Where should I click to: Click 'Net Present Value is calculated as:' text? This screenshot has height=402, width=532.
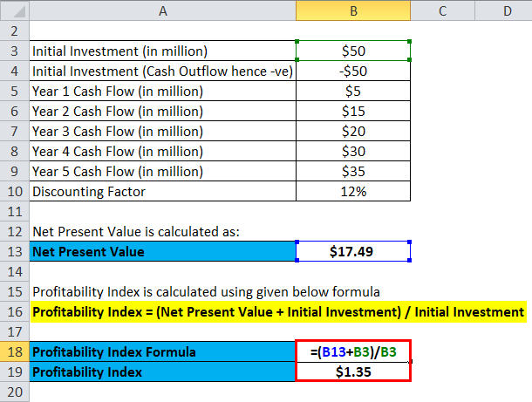coord(136,231)
